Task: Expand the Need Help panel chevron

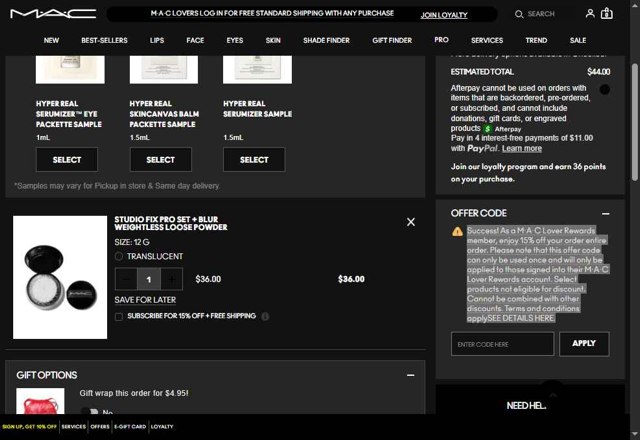Action: (553, 395)
